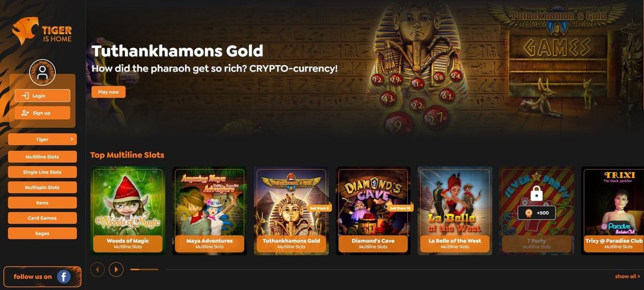This screenshot has height=290, width=644.
Task: Click the Facebook icon
Action: pyautogui.click(x=64, y=277)
